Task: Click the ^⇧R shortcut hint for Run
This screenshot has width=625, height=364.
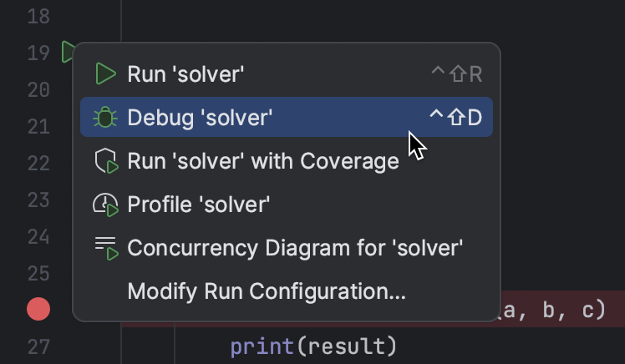Action: 456,74
